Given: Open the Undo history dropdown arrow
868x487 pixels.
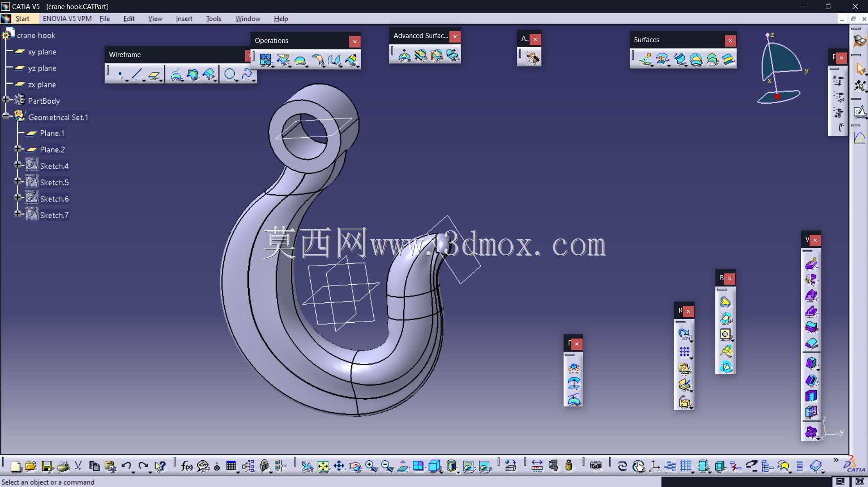Looking at the screenshot, I should tap(133, 472).
